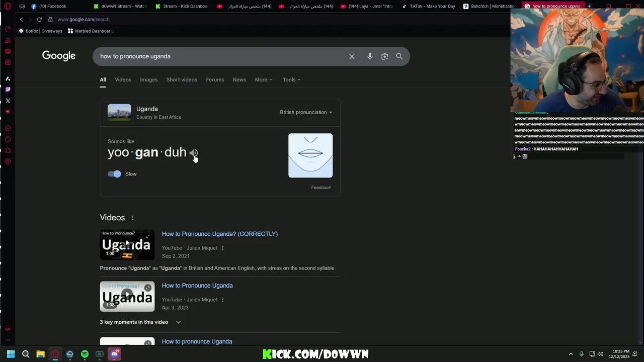The height and width of the screenshot is (362, 644).
Task: Open options for the CORRECTLY video result
Action: tap(222, 248)
